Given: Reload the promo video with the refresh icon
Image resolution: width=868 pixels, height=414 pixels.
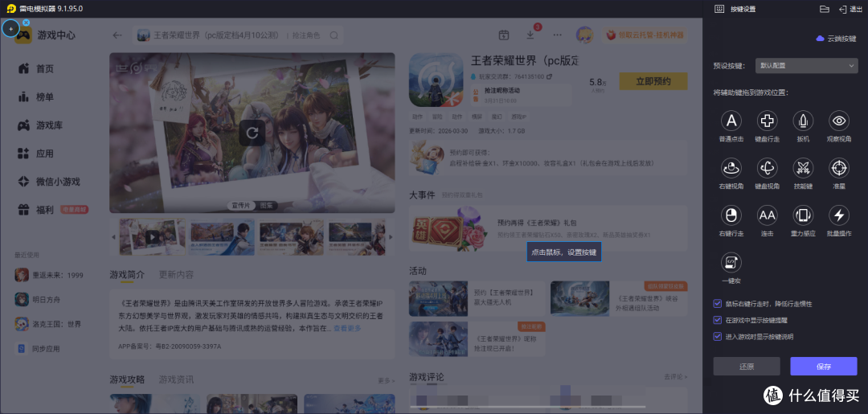Looking at the screenshot, I should [x=252, y=133].
